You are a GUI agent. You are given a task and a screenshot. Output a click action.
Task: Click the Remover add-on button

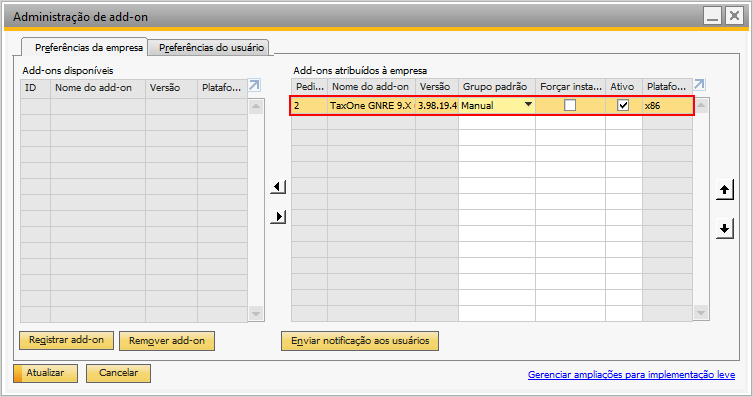coord(167,341)
